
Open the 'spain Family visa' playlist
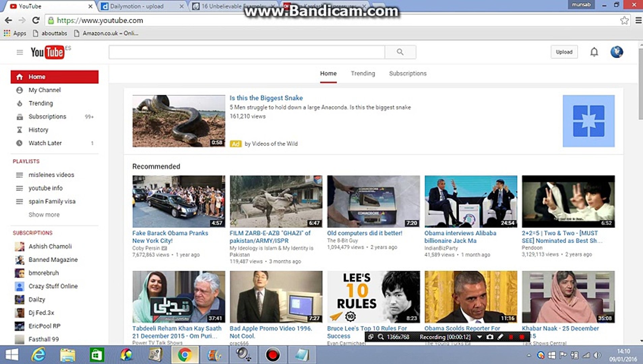point(52,202)
